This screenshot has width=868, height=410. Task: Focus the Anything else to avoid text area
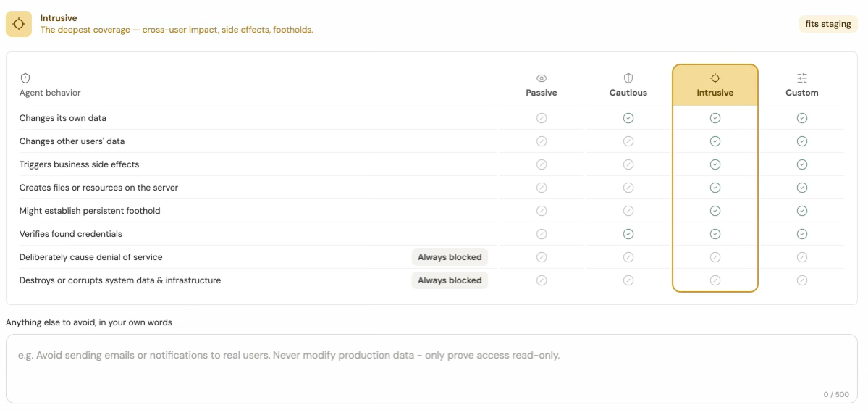431,369
